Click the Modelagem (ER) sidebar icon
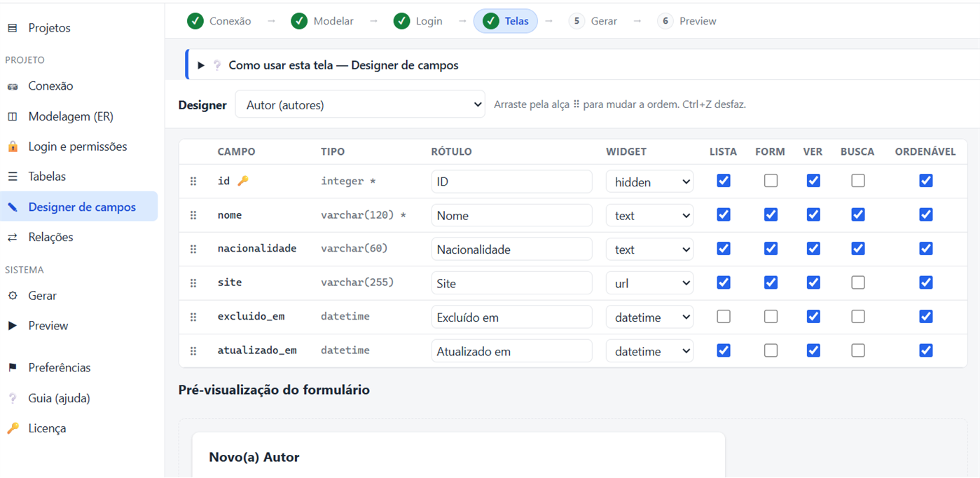The image size is (980, 478). (x=12, y=116)
